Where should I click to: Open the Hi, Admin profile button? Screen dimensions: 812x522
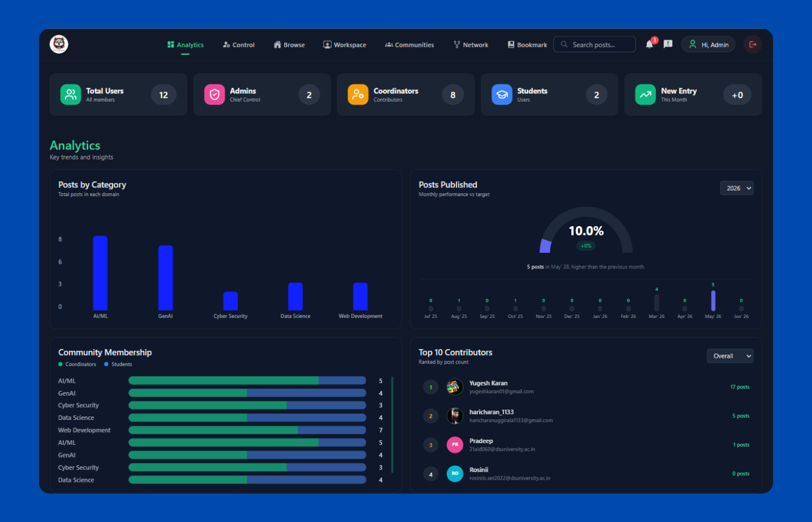pos(709,45)
